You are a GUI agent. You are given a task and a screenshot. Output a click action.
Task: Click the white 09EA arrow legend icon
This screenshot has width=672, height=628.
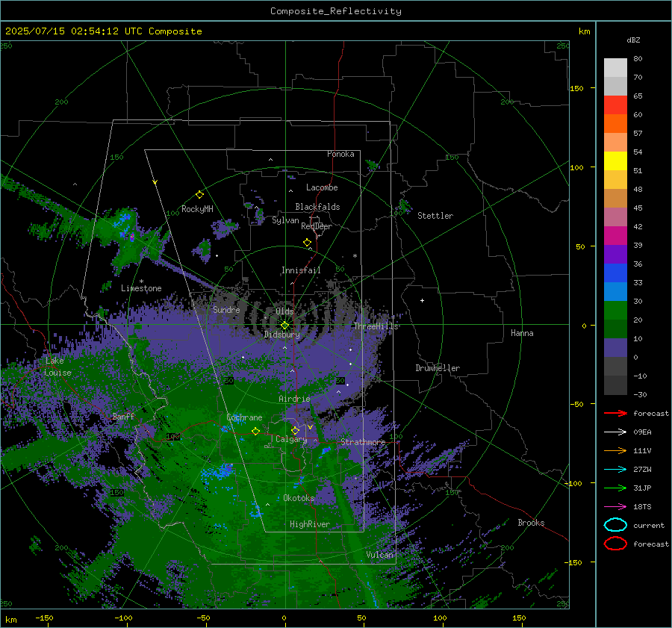615,432
